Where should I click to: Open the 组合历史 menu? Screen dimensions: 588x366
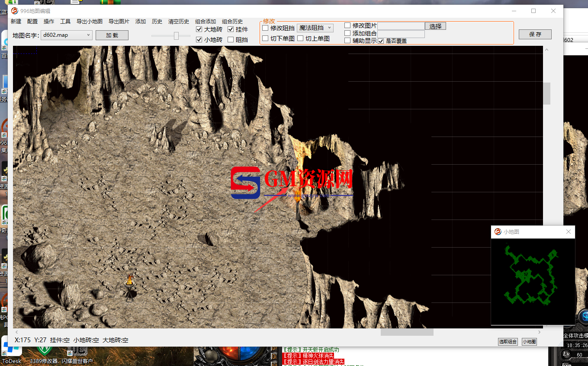(232, 22)
